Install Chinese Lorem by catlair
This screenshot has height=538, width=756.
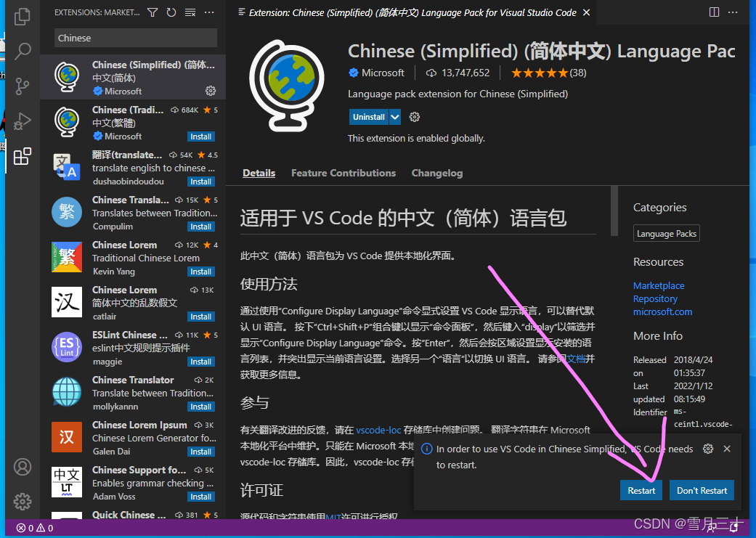pos(200,317)
